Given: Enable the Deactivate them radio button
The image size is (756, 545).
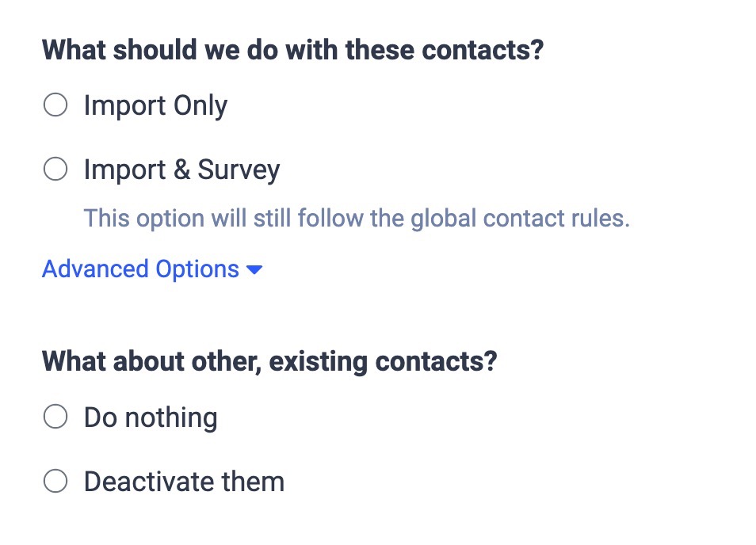Looking at the screenshot, I should click(x=55, y=481).
